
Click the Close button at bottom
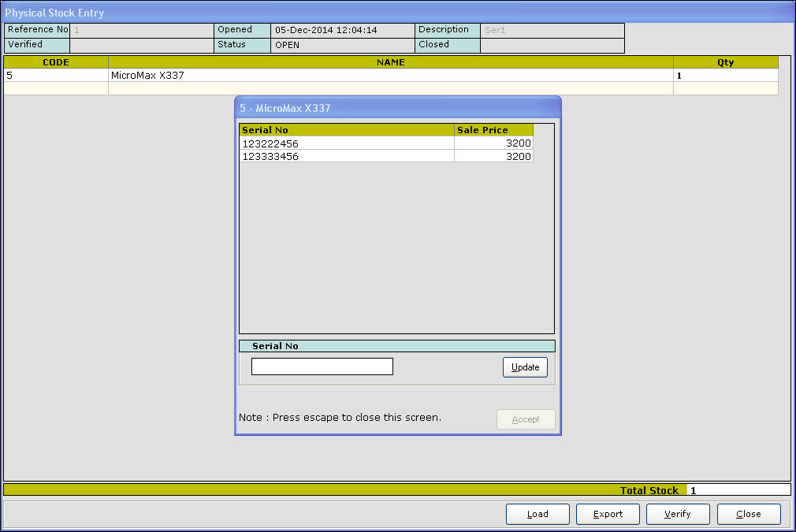click(x=749, y=514)
